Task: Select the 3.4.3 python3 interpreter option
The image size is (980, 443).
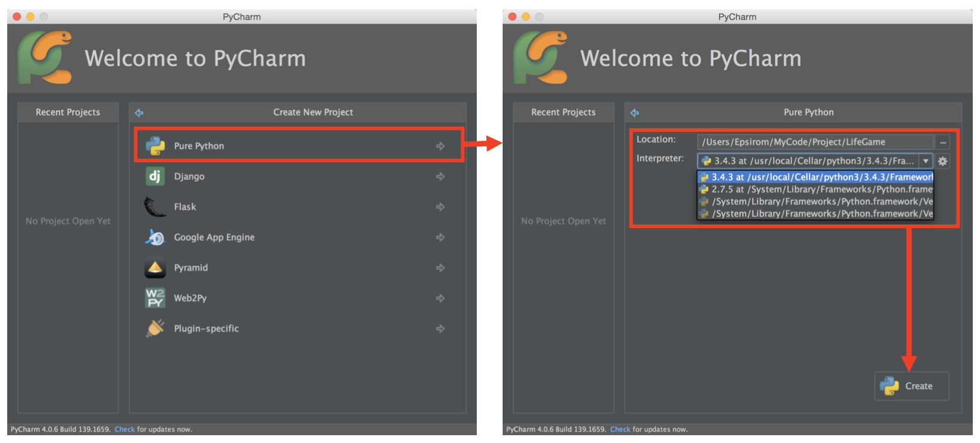Action: coord(815,177)
